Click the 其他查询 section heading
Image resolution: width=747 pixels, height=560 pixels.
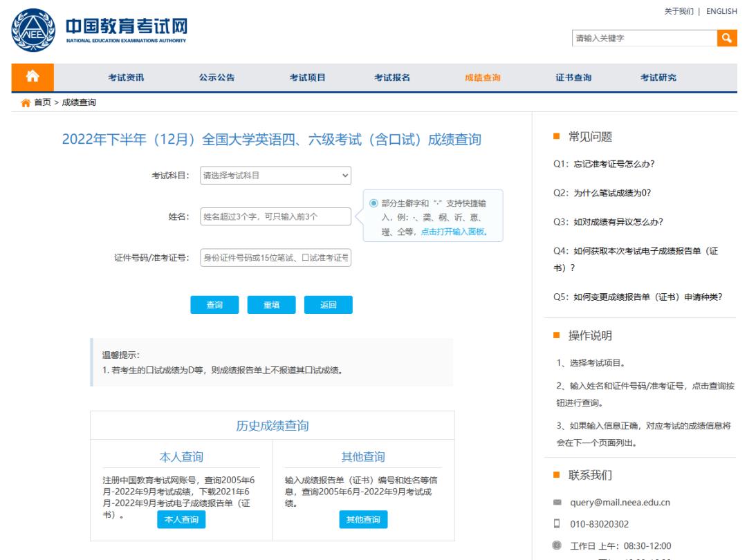tap(363, 457)
